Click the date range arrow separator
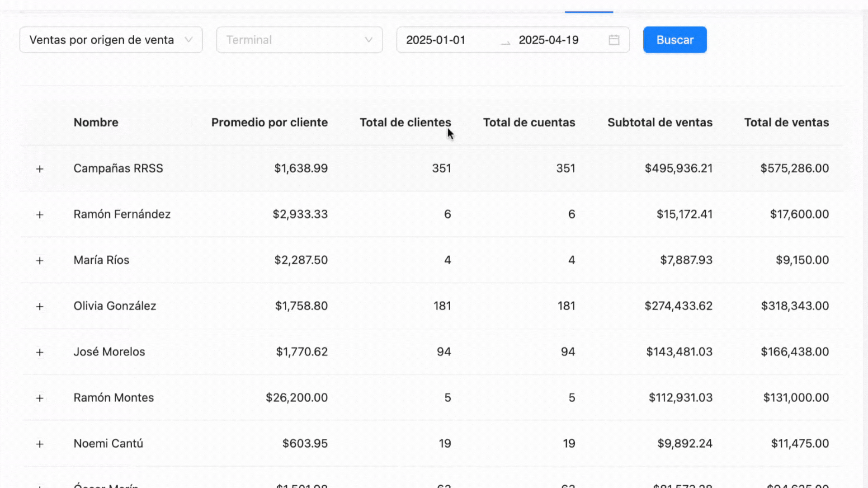This screenshot has height=488, width=868. tap(505, 42)
